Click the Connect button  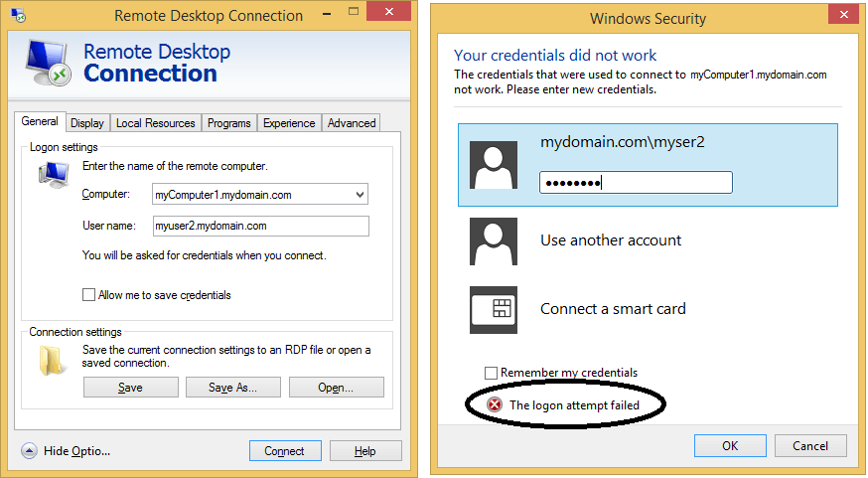pyautogui.click(x=285, y=451)
